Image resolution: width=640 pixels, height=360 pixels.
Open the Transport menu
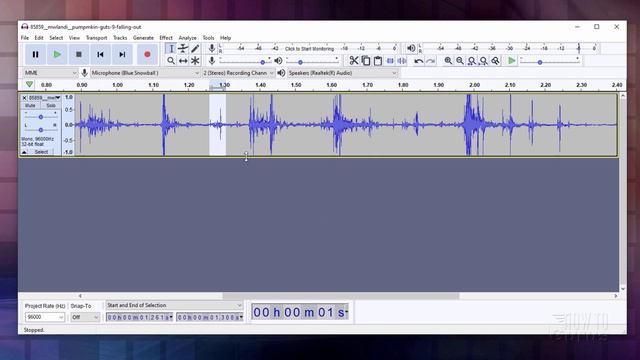point(96,38)
